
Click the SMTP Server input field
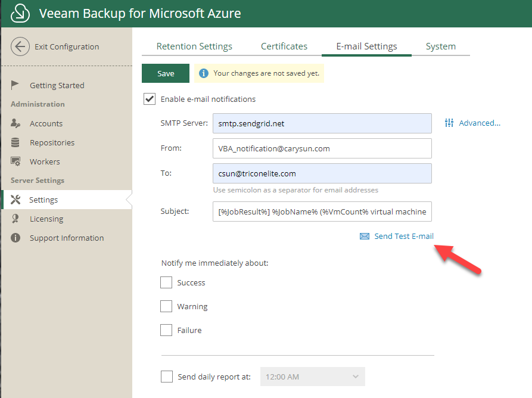pyautogui.click(x=322, y=123)
